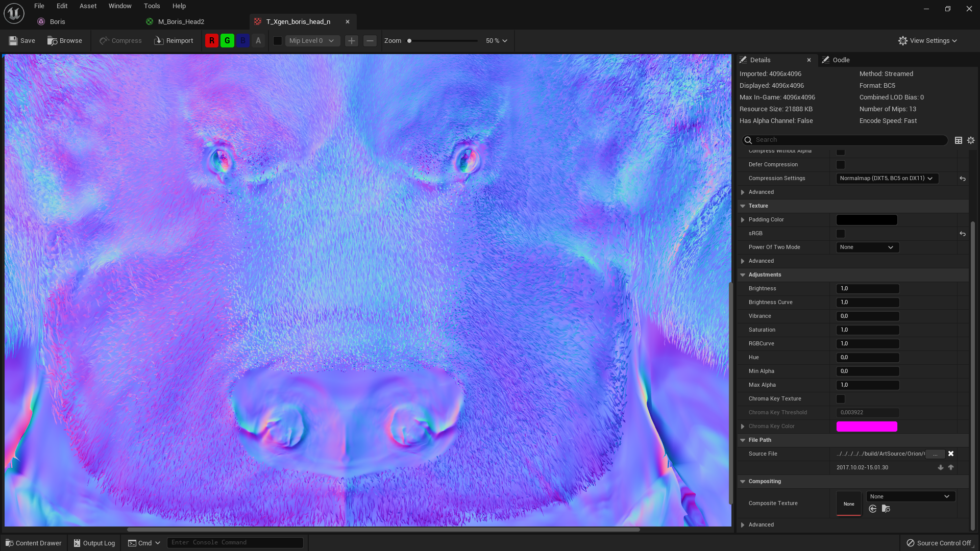This screenshot has width=980, height=551.
Task: Browse for source file with ellipsis button
Action: pyautogui.click(x=935, y=454)
